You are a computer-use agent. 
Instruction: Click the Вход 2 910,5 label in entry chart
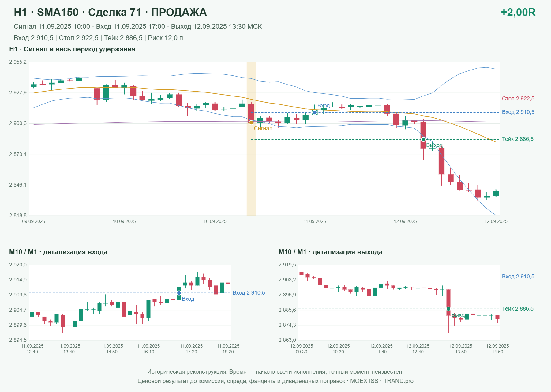pos(249,293)
